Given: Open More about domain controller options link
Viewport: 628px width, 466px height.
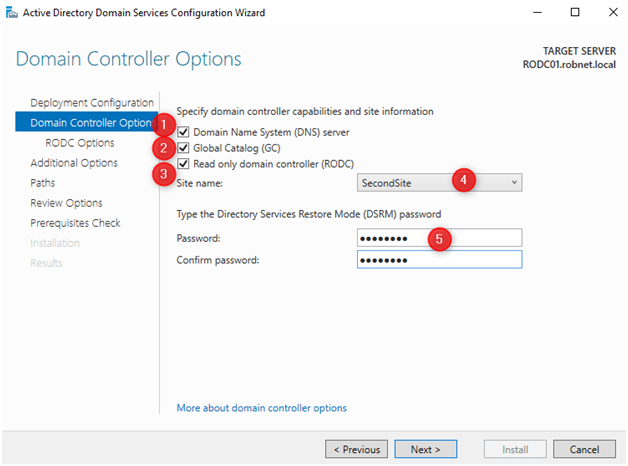Looking at the screenshot, I should [262, 408].
